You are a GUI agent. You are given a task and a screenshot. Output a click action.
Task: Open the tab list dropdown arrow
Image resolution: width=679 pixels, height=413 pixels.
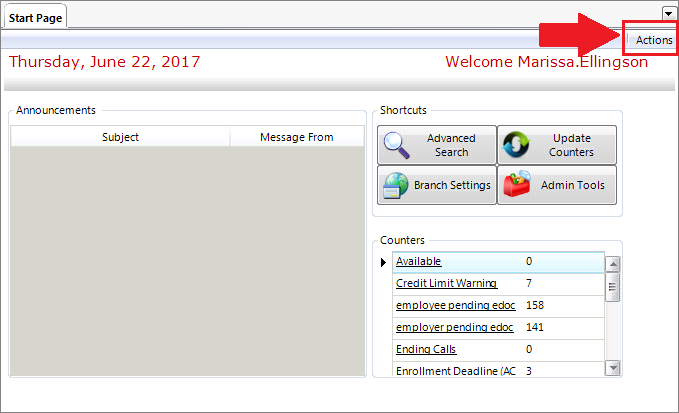[668, 14]
